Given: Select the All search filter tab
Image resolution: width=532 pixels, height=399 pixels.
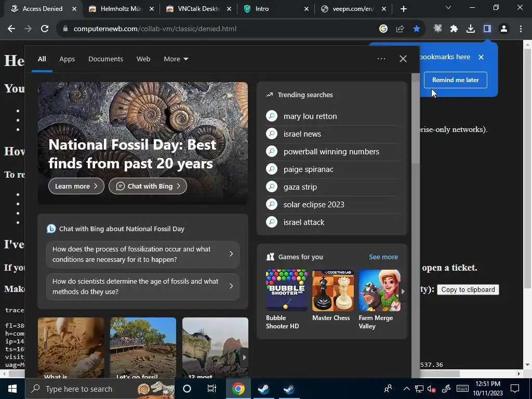Looking at the screenshot, I should click(42, 59).
